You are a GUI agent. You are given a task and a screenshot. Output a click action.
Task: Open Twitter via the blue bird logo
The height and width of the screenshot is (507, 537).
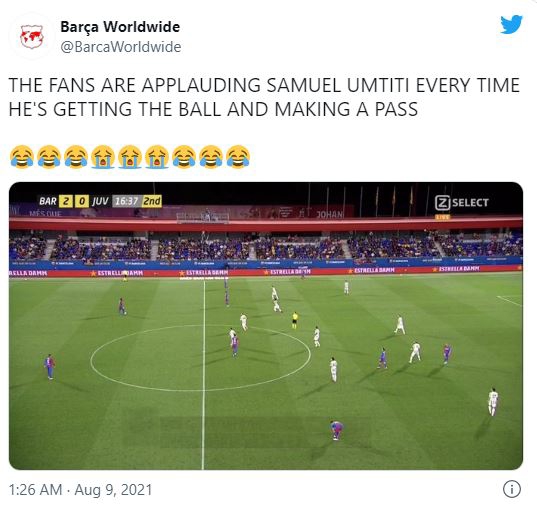[x=511, y=25]
